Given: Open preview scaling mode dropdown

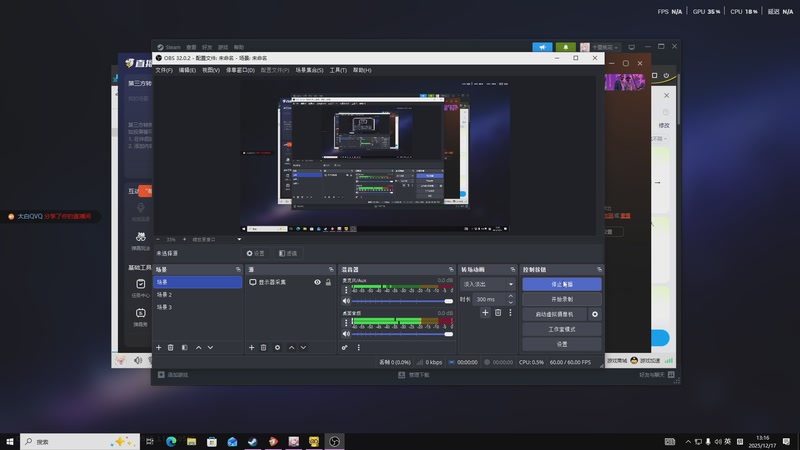Looking at the screenshot, I should tap(216, 239).
